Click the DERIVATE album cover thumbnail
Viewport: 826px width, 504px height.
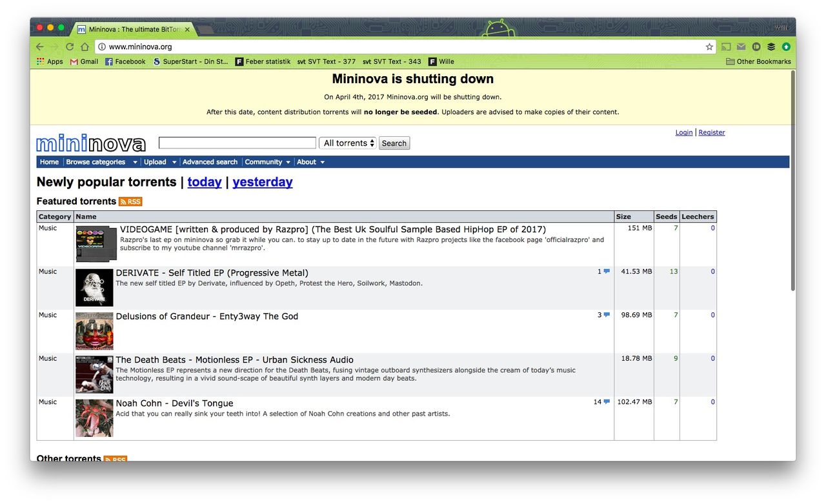[x=94, y=288]
